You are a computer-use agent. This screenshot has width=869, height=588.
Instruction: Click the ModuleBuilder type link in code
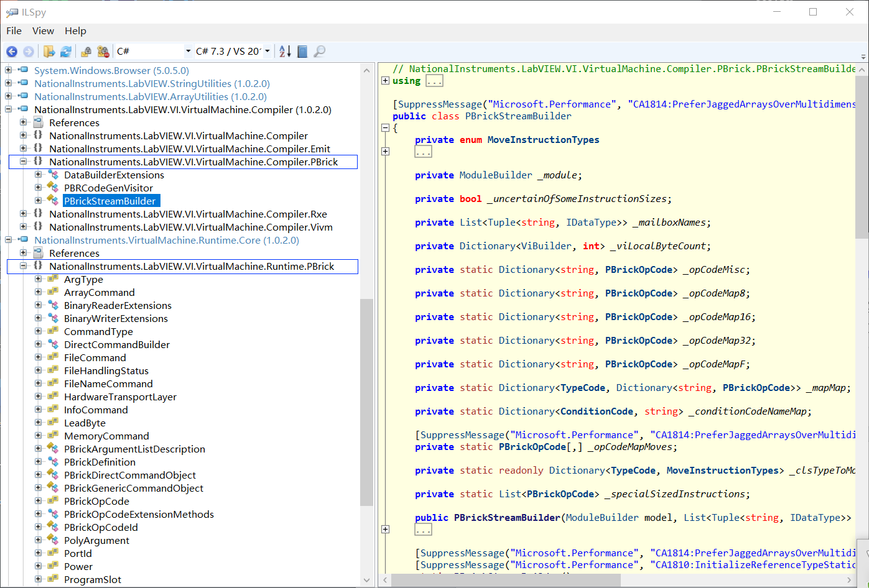point(496,175)
